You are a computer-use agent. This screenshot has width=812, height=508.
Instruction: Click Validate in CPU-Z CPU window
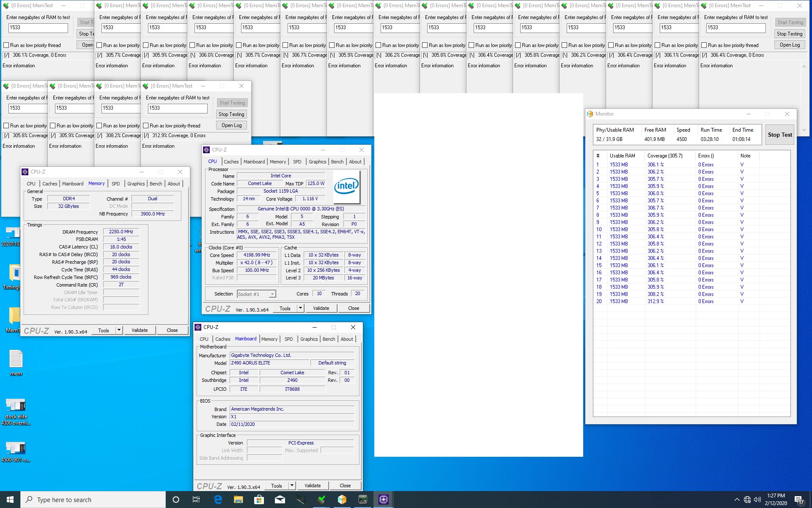click(321, 308)
